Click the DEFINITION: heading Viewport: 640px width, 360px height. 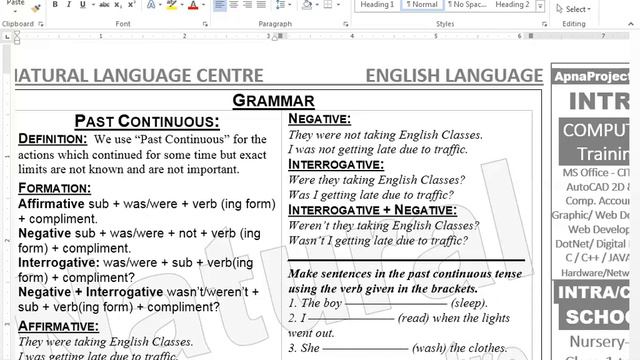click(x=53, y=139)
